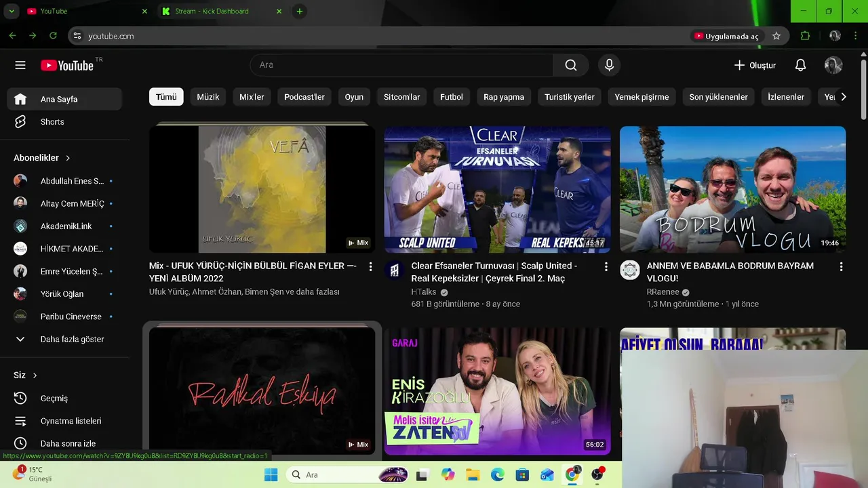Select the Müzik filter chip
The image size is (868, 488).
pyautogui.click(x=208, y=97)
